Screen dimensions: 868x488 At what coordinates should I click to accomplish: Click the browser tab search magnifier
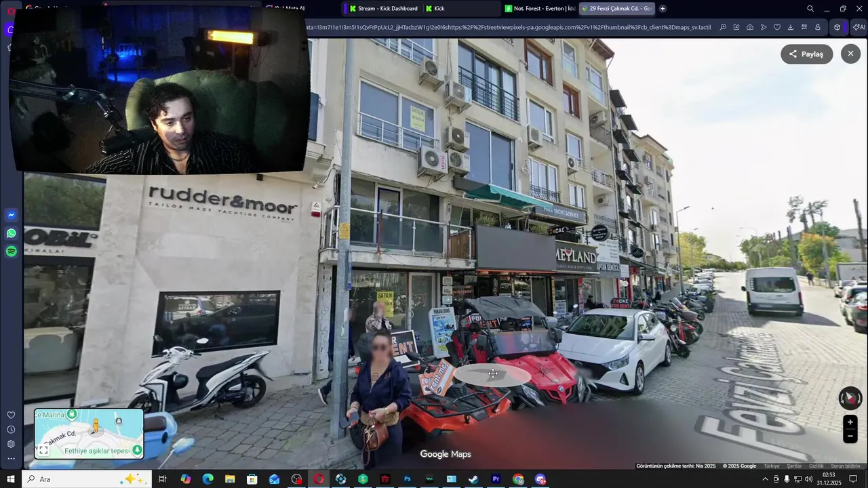coord(810,9)
